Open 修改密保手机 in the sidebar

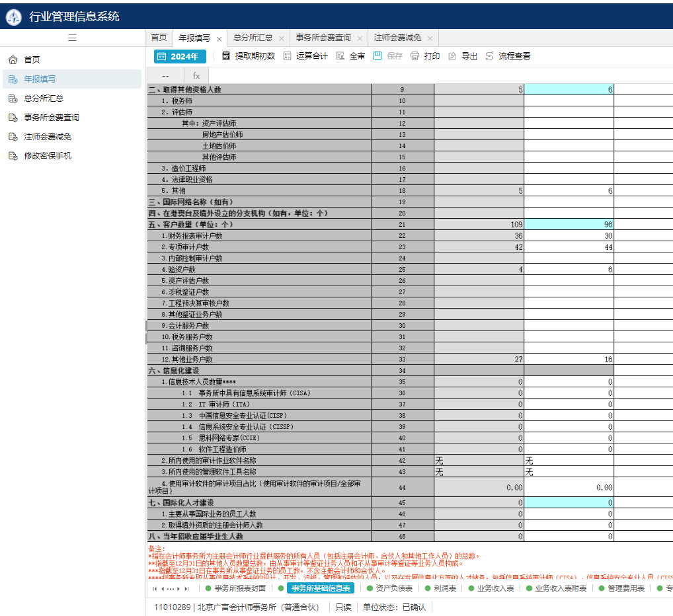pos(48,156)
